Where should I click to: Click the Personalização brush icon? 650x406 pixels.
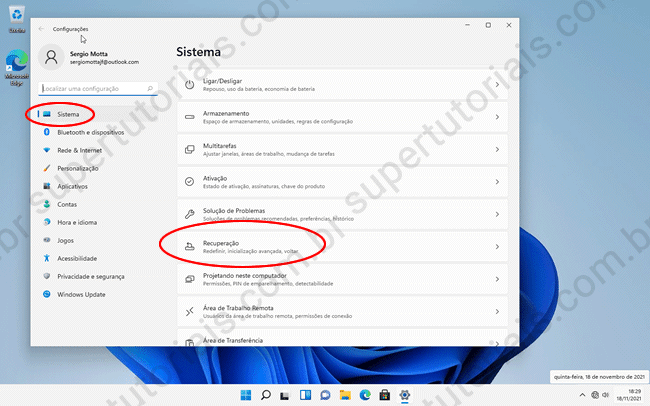tap(46, 168)
